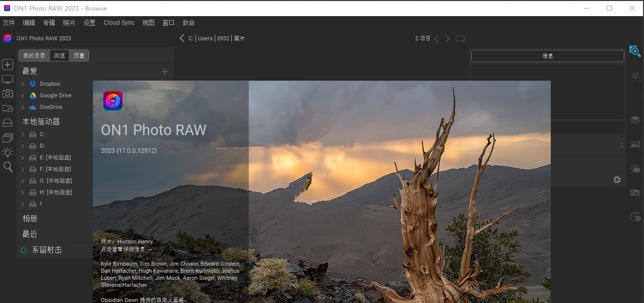Image resolution: width=644 pixels, height=303 pixels.
Task: Select 0932 in the path breadcrumb
Action: (x=223, y=38)
